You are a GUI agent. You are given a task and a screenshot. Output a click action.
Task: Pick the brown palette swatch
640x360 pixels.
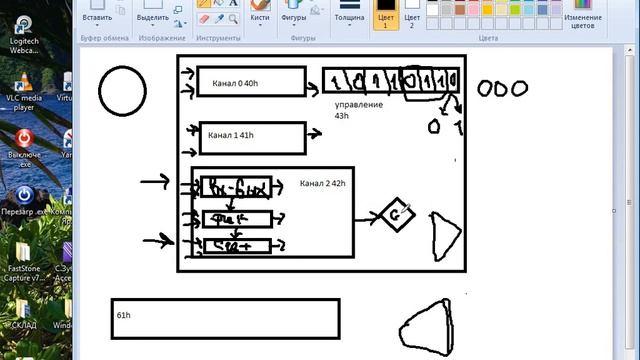click(x=460, y=9)
